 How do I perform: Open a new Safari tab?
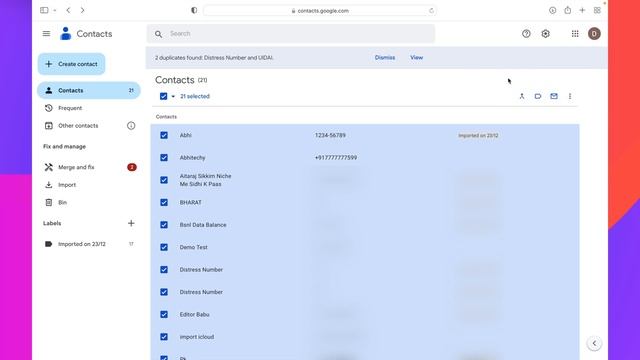click(x=582, y=11)
